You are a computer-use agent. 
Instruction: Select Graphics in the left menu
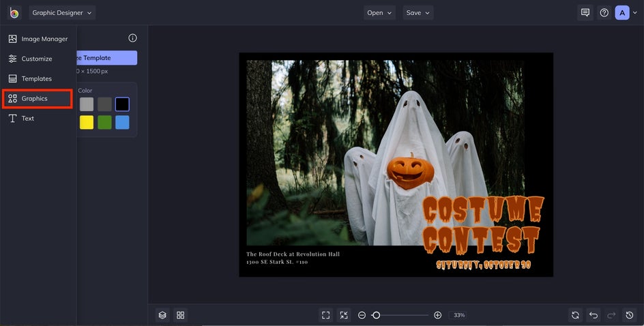coord(37,99)
